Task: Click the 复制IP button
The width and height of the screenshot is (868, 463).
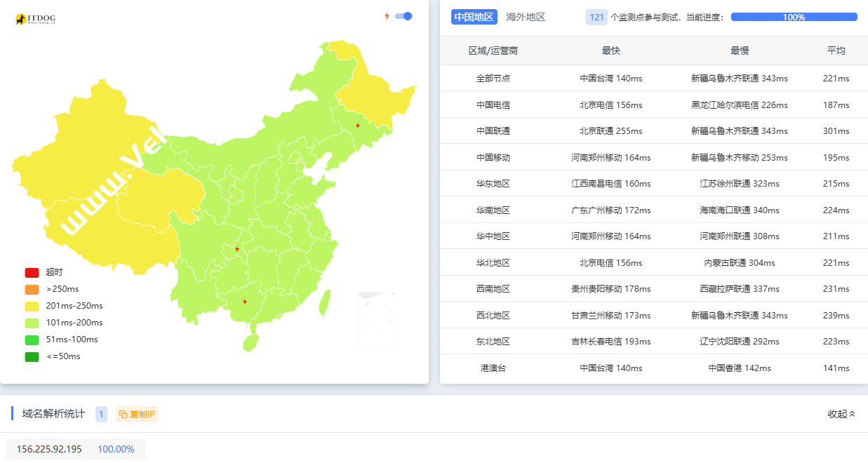Action: 136,414
